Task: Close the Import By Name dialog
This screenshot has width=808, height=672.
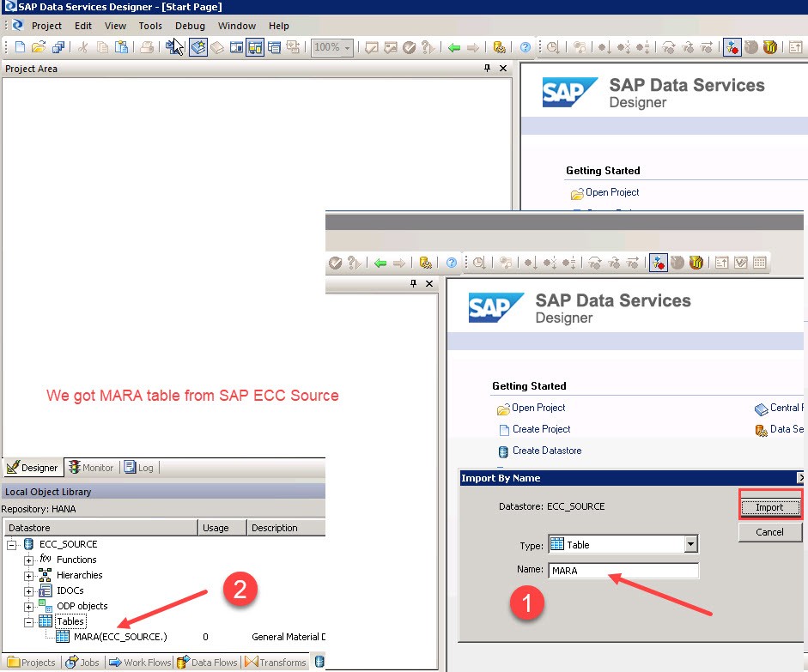Action: pyautogui.click(x=800, y=478)
